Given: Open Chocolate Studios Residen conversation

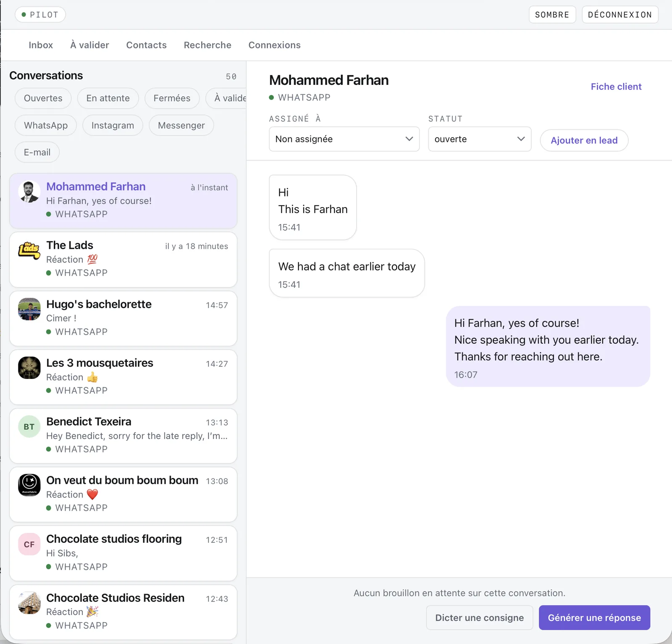Looking at the screenshot, I should click(123, 612).
